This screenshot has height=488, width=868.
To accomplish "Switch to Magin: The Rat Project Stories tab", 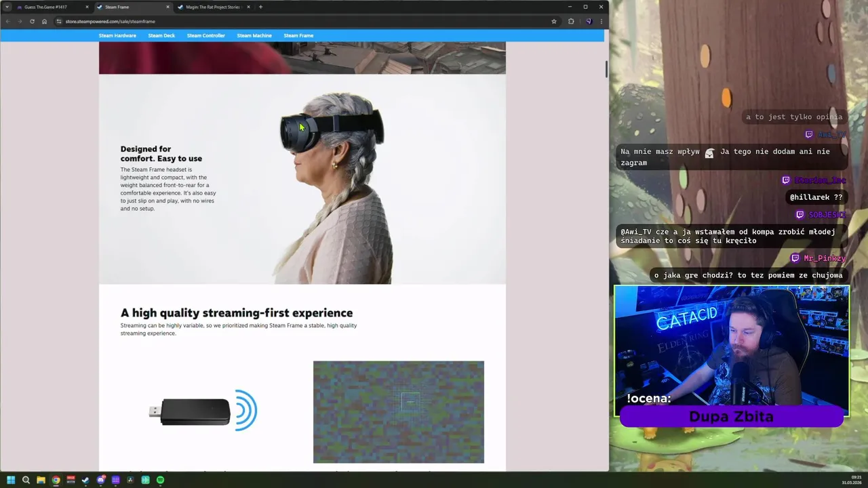I will tap(213, 7).
